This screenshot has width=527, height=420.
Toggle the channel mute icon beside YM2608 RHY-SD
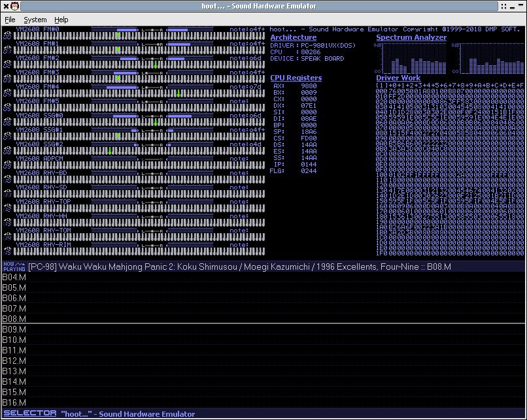(7, 194)
